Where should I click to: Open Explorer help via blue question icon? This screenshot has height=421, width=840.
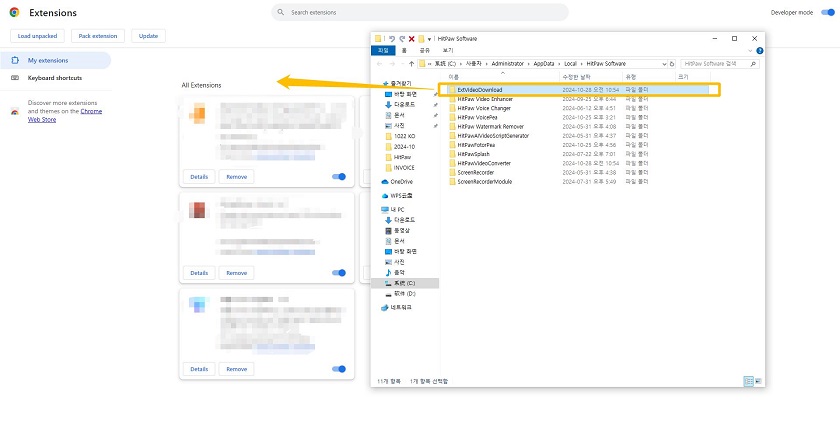tap(759, 51)
